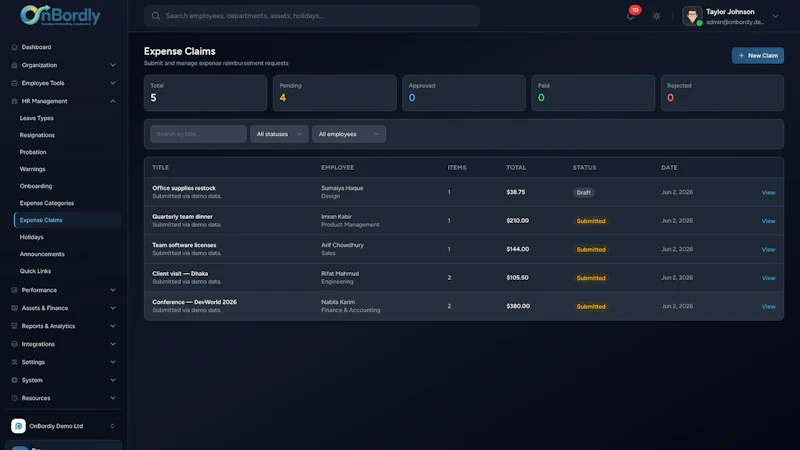Image resolution: width=800 pixels, height=450 pixels.
Task: Open Announcements in sidebar
Action: [42, 254]
